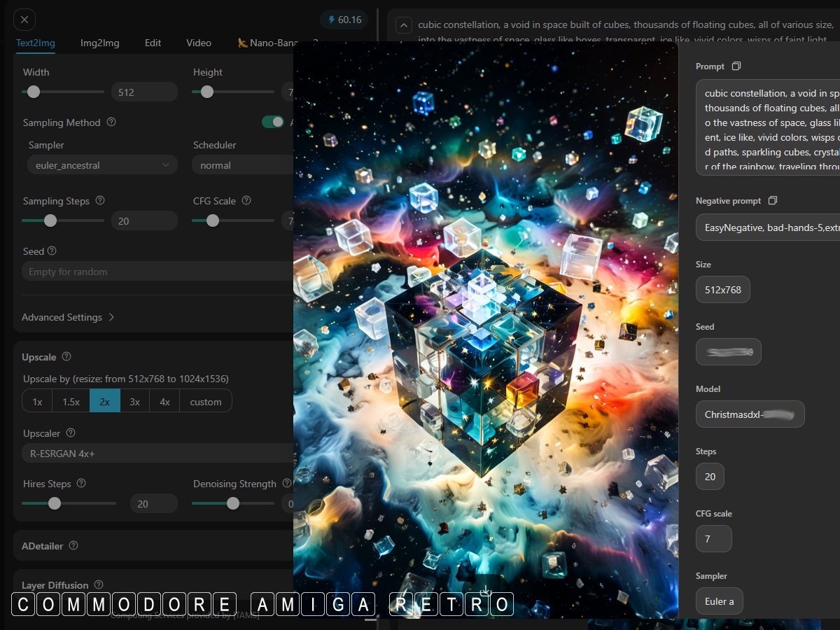Click the Sampling Steps slider handle
The width and height of the screenshot is (840, 630).
tap(50, 220)
